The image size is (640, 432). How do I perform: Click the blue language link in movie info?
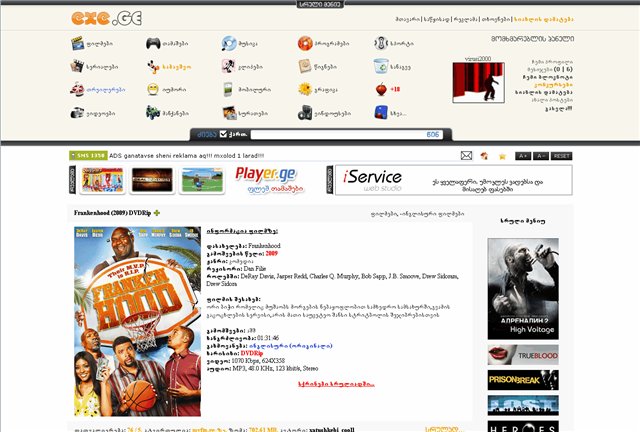(291, 346)
